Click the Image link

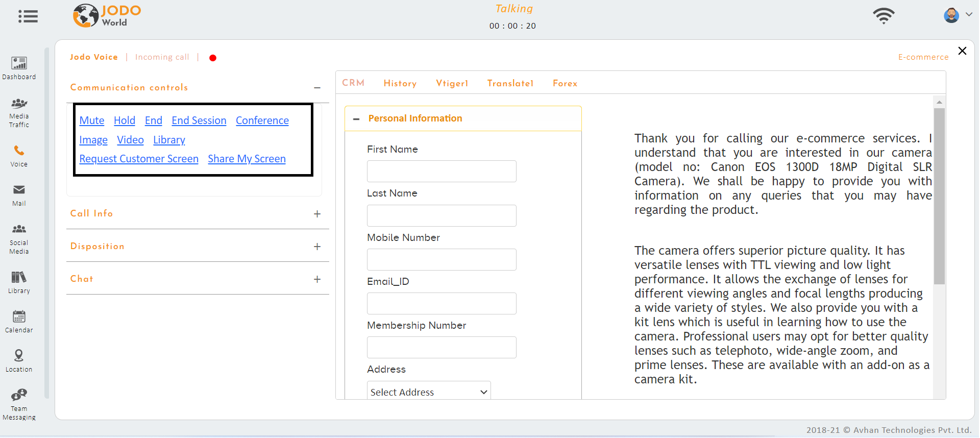[93, 140]
